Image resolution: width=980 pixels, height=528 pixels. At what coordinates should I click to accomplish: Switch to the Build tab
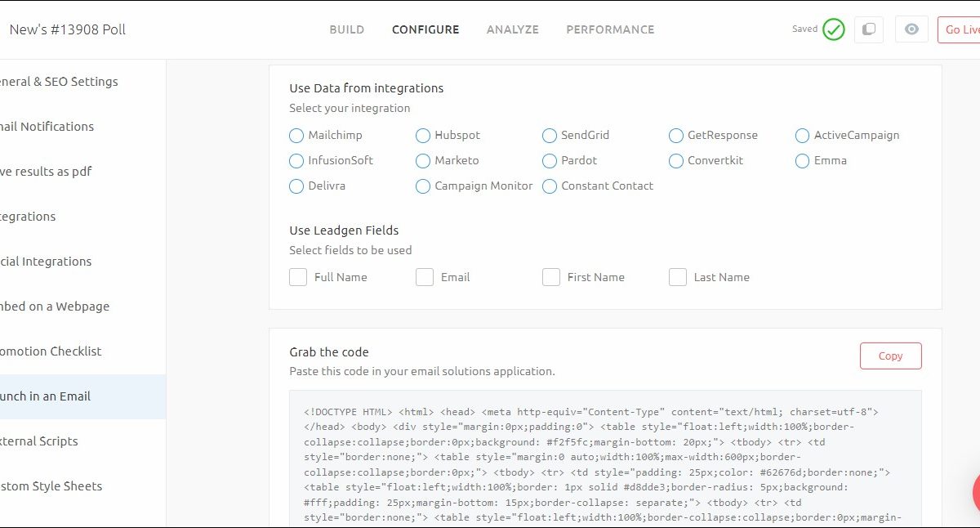(347, 29)
